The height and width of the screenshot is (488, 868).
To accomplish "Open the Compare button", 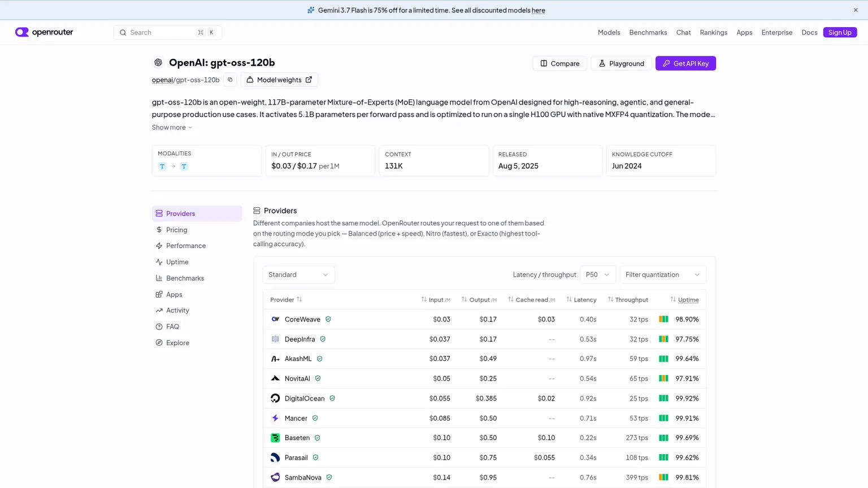I will click(559, 63).
